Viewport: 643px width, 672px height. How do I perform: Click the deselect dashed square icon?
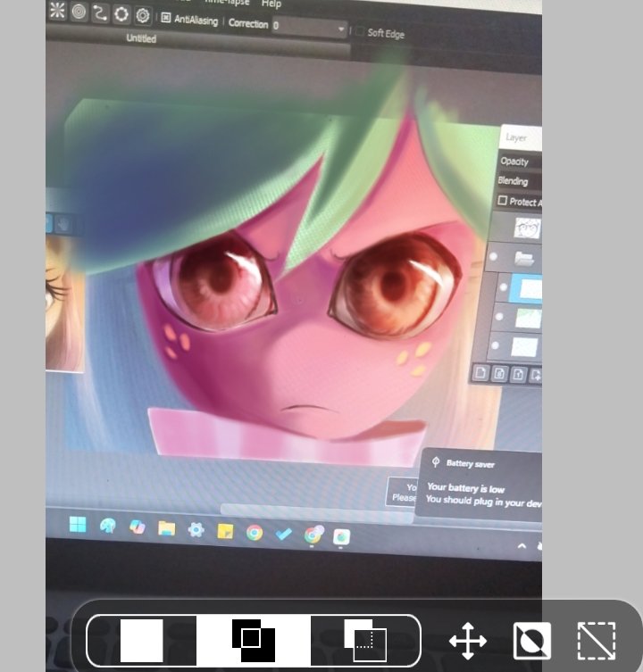pyautogui.click(x=597, y=641)
